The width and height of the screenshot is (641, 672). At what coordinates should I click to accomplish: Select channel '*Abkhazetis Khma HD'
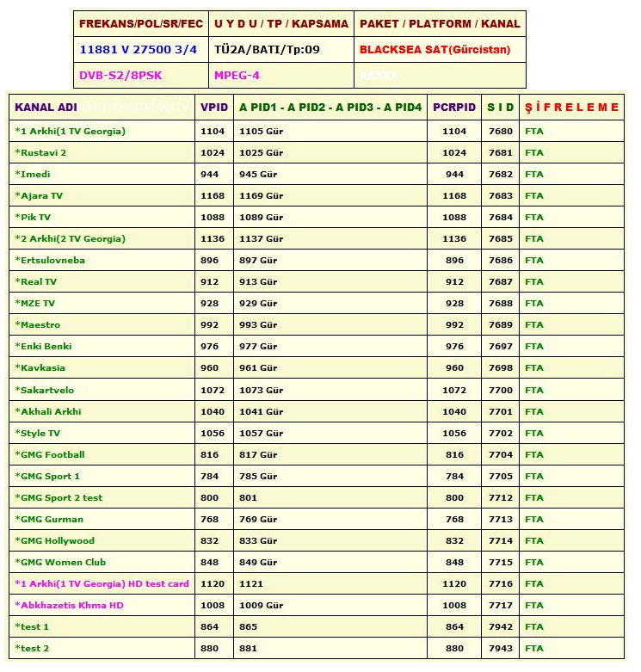[70, 605]
